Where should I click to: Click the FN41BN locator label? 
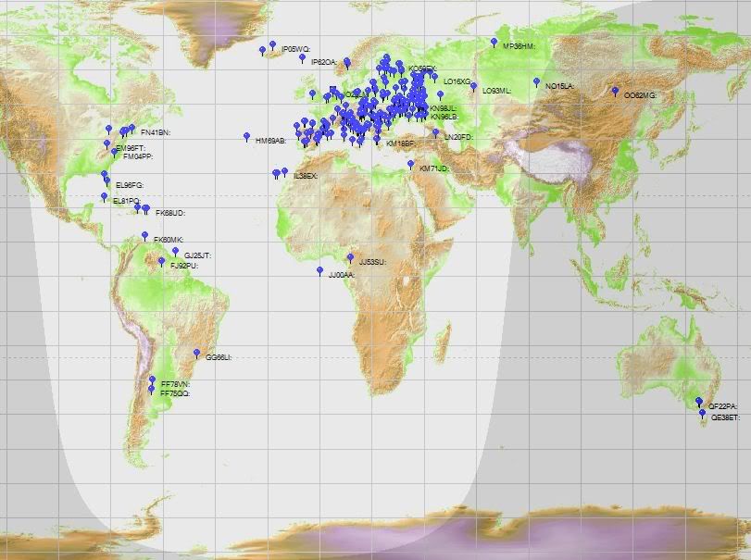(155, 133)
